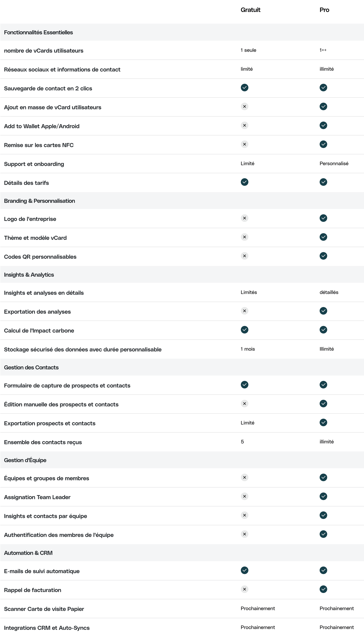Viewport: 364px width, 638px height.
Task: Click Pro checkmark for Codes QR personnalisables
Action: [323, 256]
